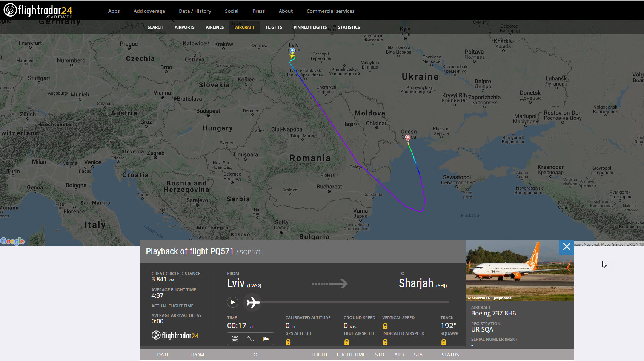Click the Indicated Airspeed lock icon

click(385, 342)
